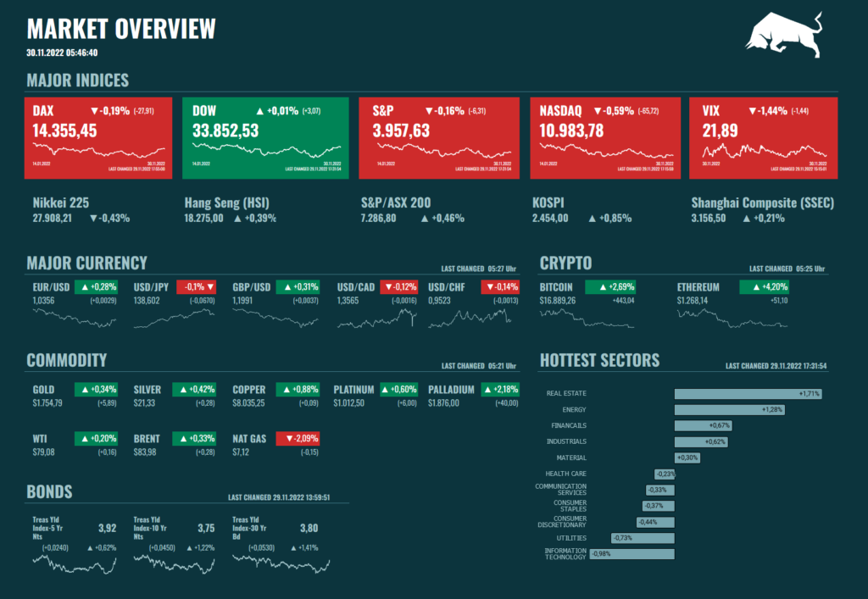
Task: Click the Real Estate +1,71% sector bar
Action: click(x=748, y=394)
